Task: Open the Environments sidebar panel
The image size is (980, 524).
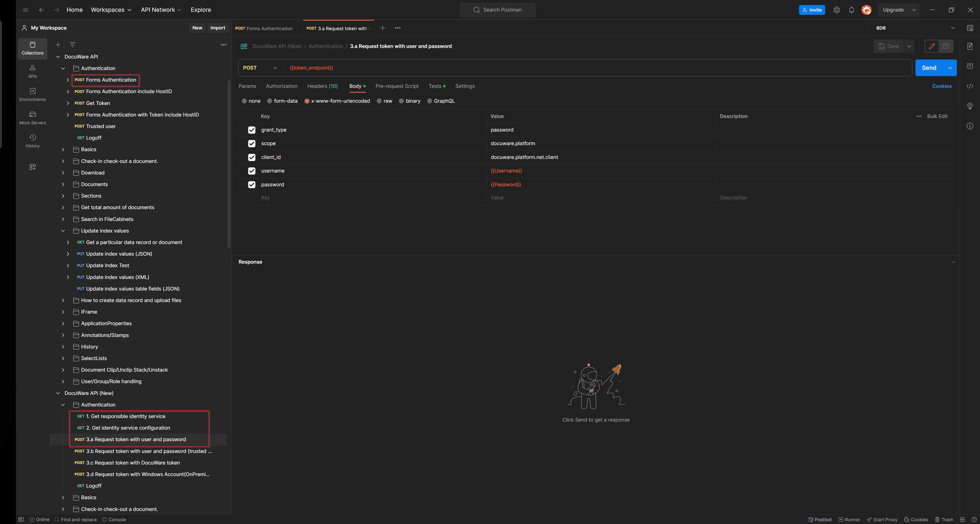Action: (x=32, y=94)
